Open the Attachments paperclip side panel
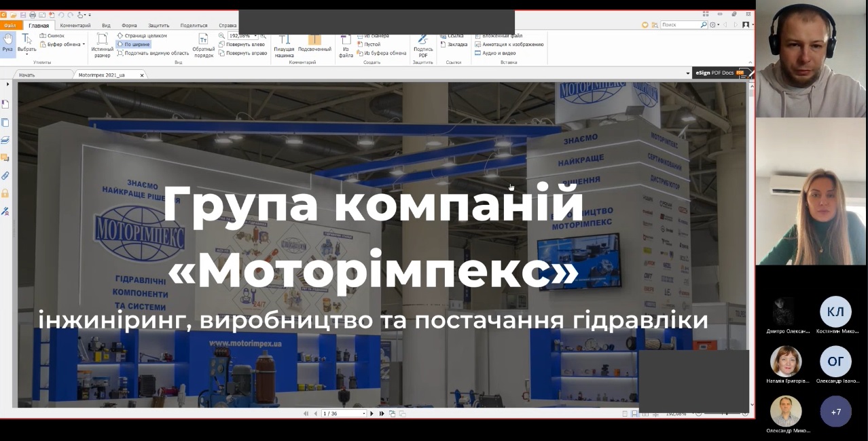 (x=5, y=176)
